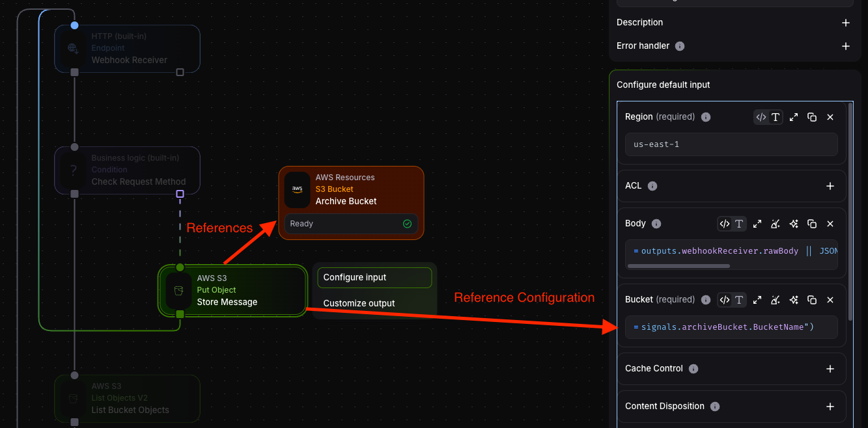Click the clean brush icon for Bucket
Viewport: 868px width, 428px height.
click(776, 300)
